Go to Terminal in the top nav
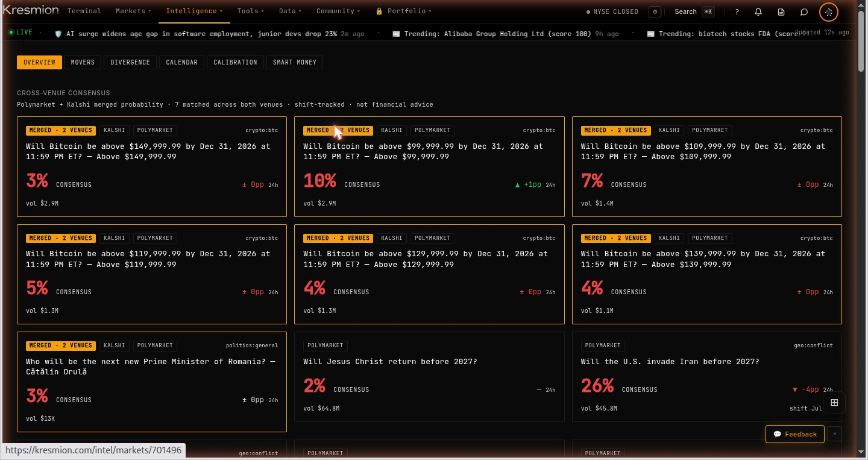This screenshot has width=868, height=460. point(84,11)
